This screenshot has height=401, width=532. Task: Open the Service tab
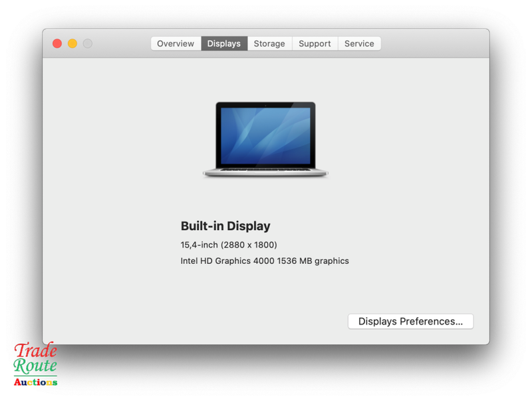tap(359, 44)
